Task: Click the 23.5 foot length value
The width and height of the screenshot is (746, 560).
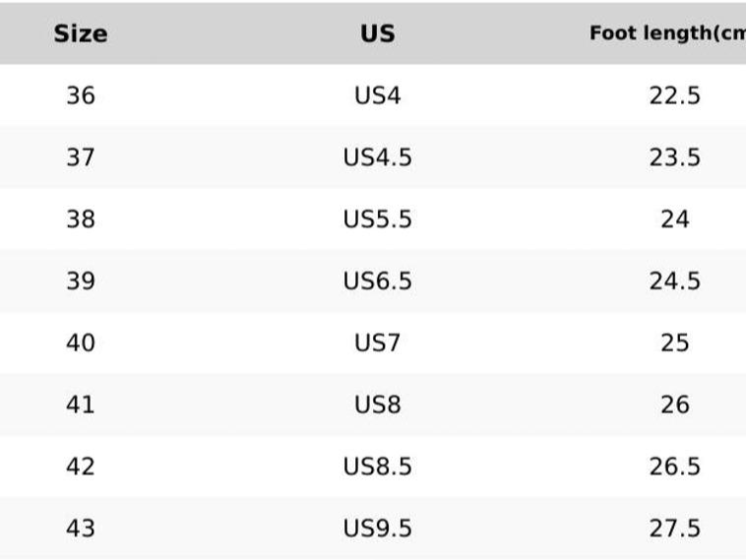Action: pyautogui.click(x=674, y=157)
